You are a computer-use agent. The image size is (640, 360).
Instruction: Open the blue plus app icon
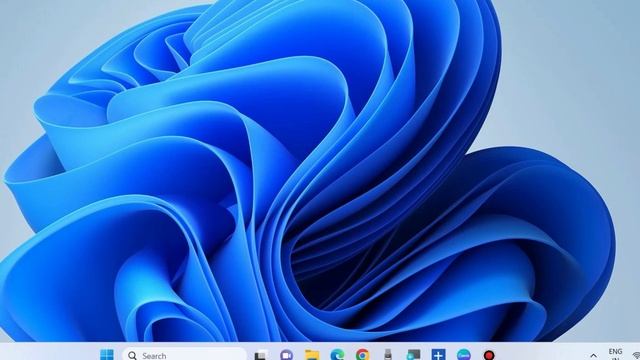tap(438, 355)
